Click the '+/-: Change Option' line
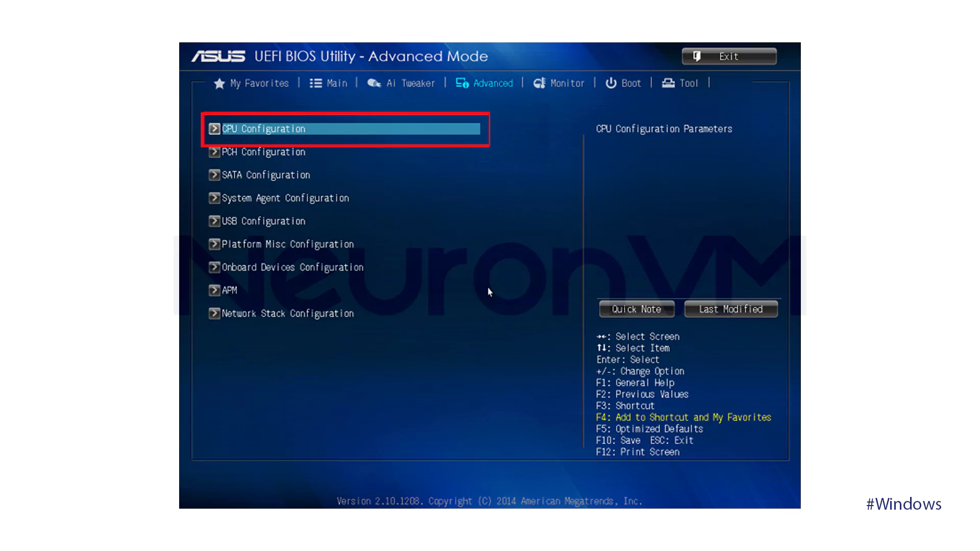Viewport: 980px width, 551px height. coord(640,371)
